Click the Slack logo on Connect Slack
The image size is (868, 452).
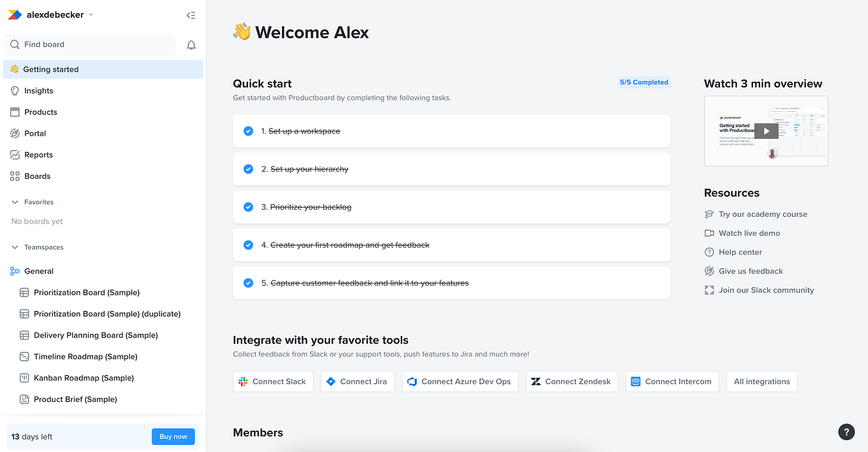point(243,382)
